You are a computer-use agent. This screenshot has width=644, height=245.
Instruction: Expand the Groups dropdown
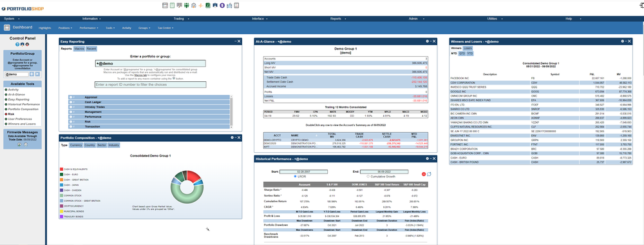144,28
